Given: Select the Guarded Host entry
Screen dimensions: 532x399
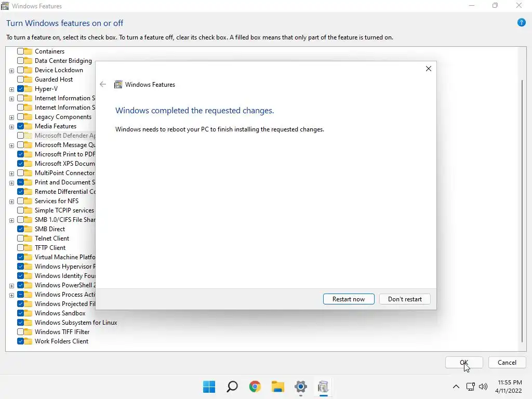Looking at the screenshot, I should tap(54, 79).
